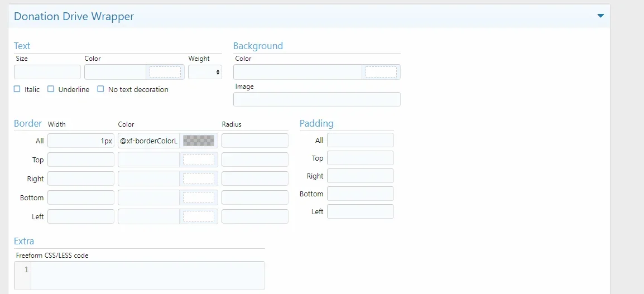This screenshot has width=644, height=294.
Task: Click the Border Right color field
Action: click(148, 179)
